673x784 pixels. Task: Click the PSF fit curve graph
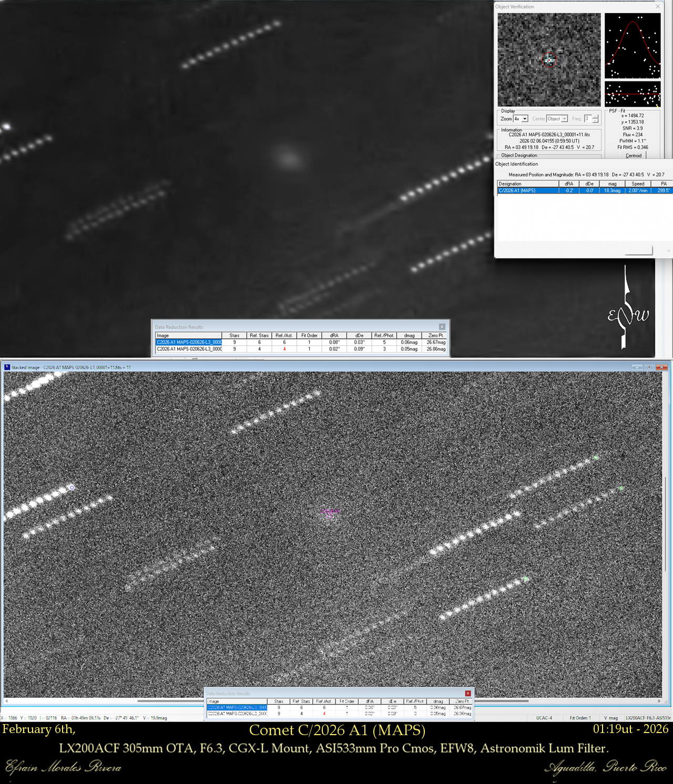633,46
